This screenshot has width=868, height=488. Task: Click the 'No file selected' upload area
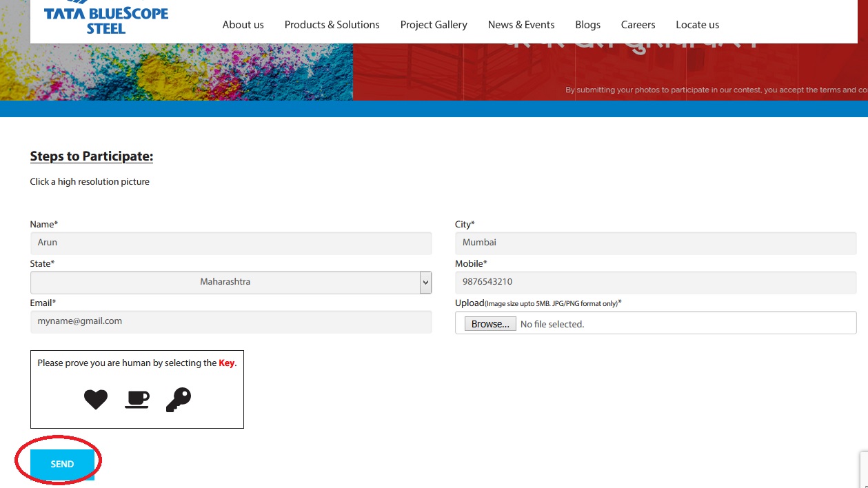pyautogui.click(x=552, y=324)
